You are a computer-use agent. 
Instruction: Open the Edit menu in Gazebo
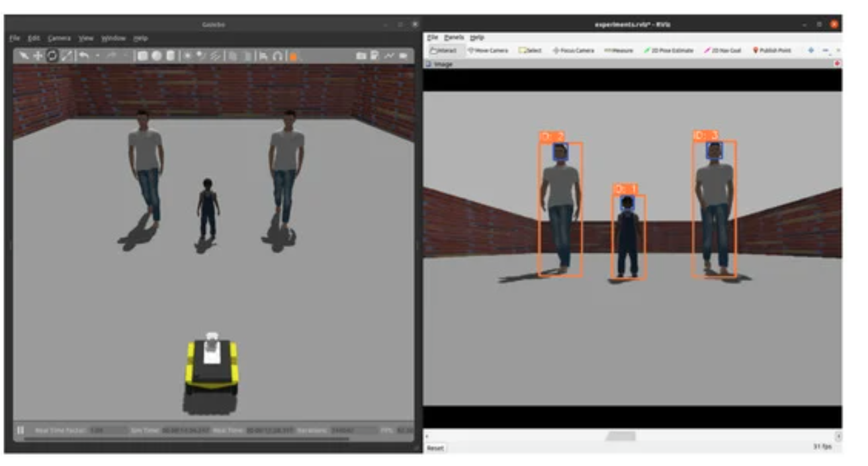point(34,38)
